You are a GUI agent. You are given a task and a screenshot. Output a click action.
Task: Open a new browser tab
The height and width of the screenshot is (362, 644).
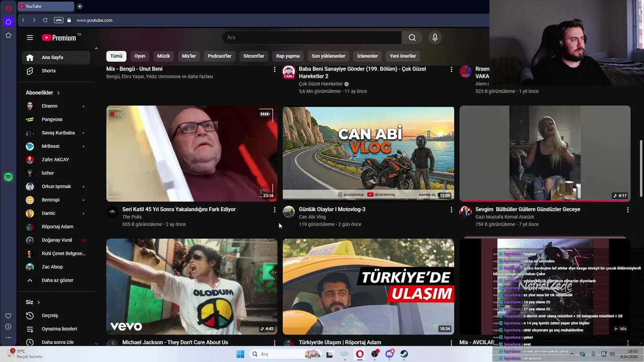(x=79, y=7)
